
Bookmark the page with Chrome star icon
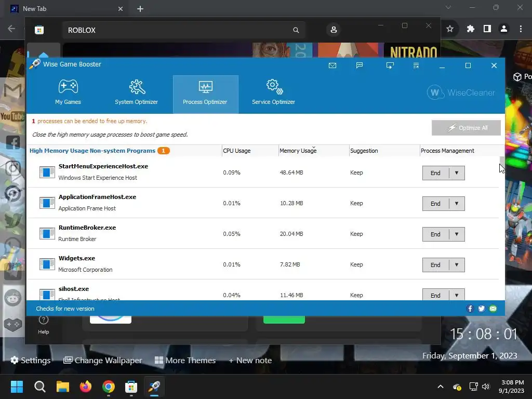tap(450, 29)
